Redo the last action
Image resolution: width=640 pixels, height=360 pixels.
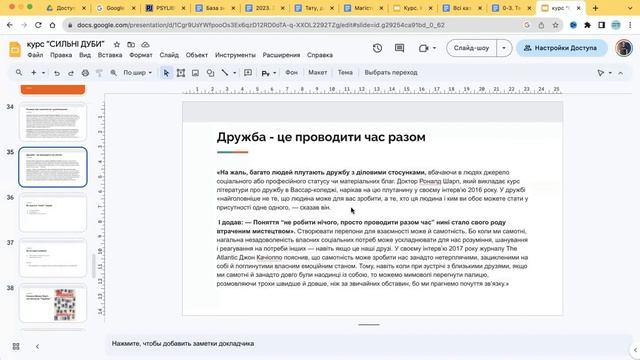click(x=71, y=73)
